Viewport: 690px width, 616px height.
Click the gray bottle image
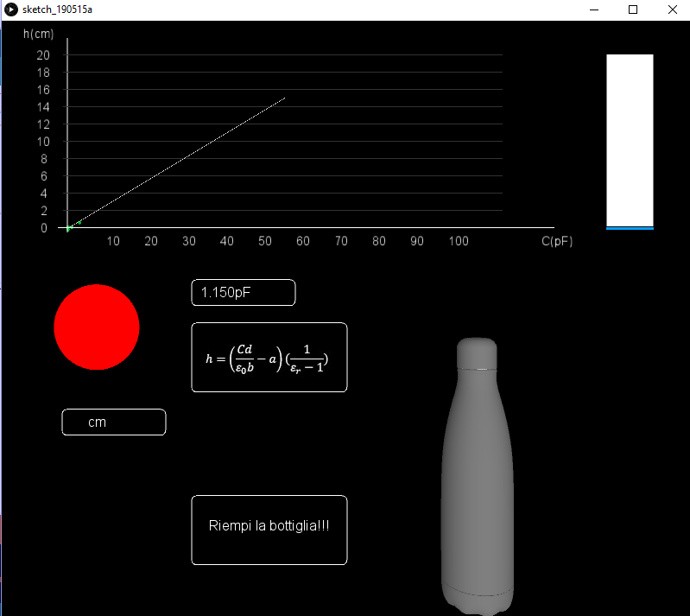point(478,475)
